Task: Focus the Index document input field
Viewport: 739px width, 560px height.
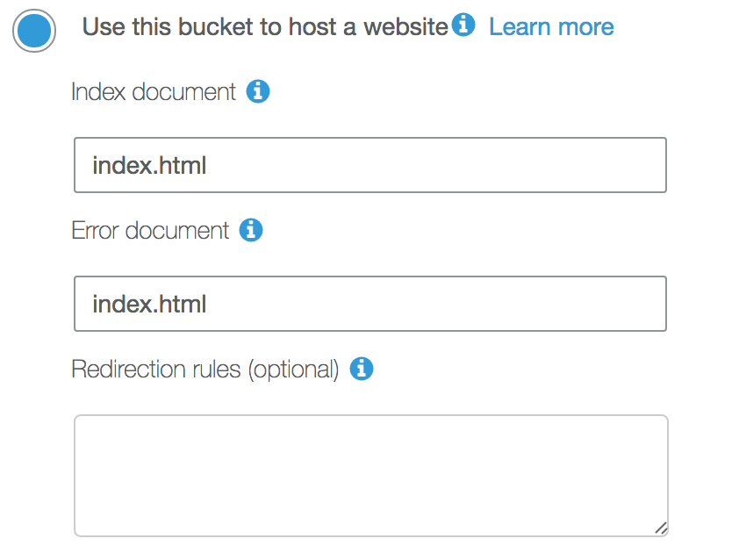Action: coord(369,165)
